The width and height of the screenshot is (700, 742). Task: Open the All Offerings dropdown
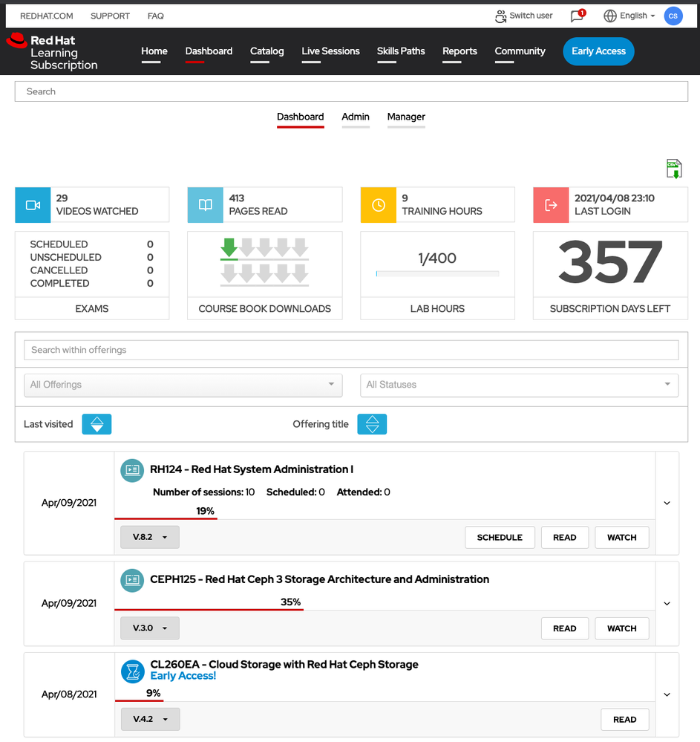183,385
